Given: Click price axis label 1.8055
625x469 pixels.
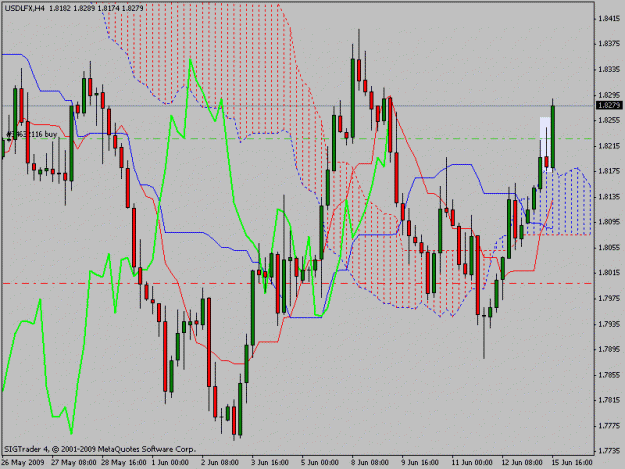Looking at the screenshot, I should click(609, 247).
